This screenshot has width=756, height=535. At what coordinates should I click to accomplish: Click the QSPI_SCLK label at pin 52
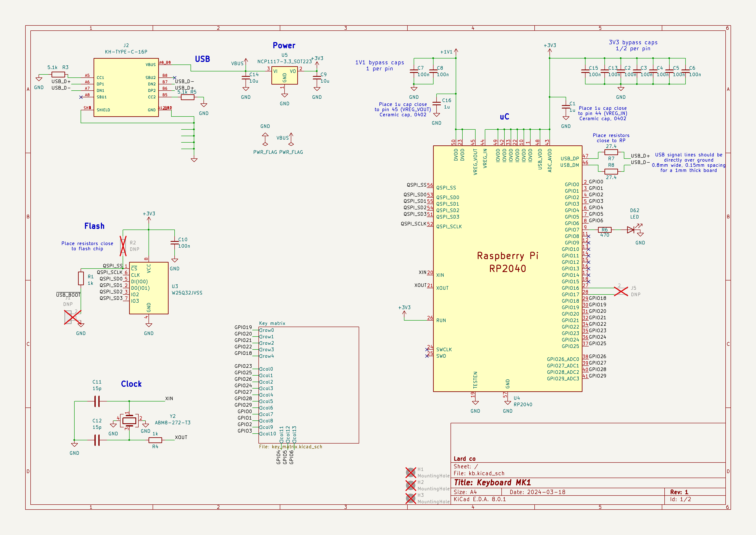(413, 224)
